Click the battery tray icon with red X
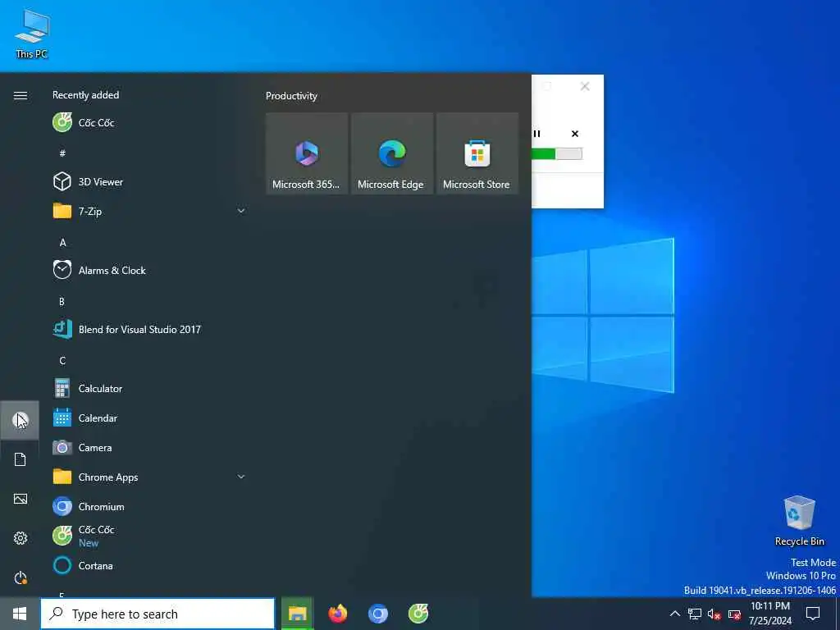Screen dimensions: 840x630 pyautogui.click(x=734, y=614)
